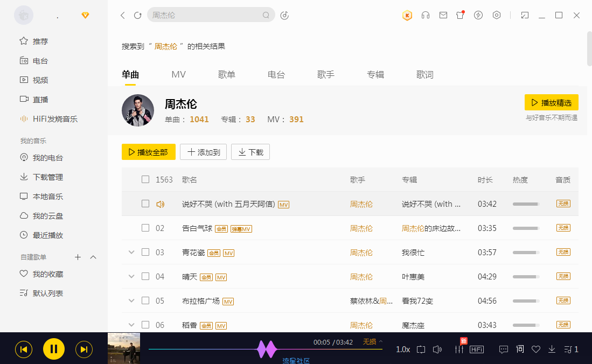592x364 pixels.
Task: Open the 无损 quality dropdown in player
Action: [373, 342]
